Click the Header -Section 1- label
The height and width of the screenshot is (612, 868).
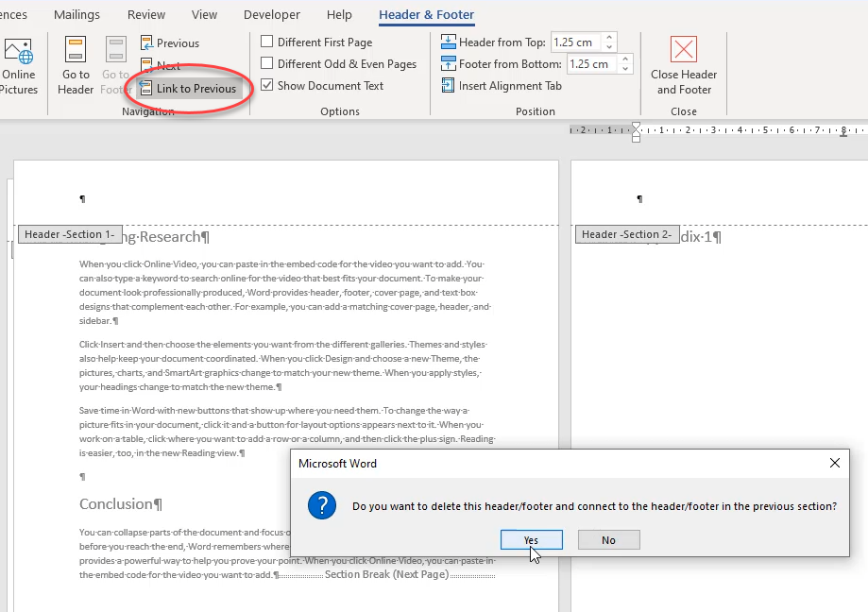tap(70, 234)
